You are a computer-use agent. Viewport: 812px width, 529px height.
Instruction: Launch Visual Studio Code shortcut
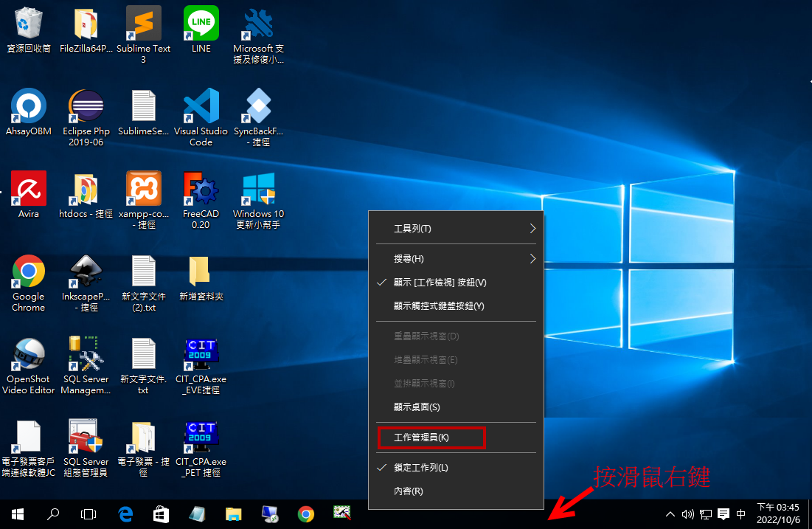[201, 107]
